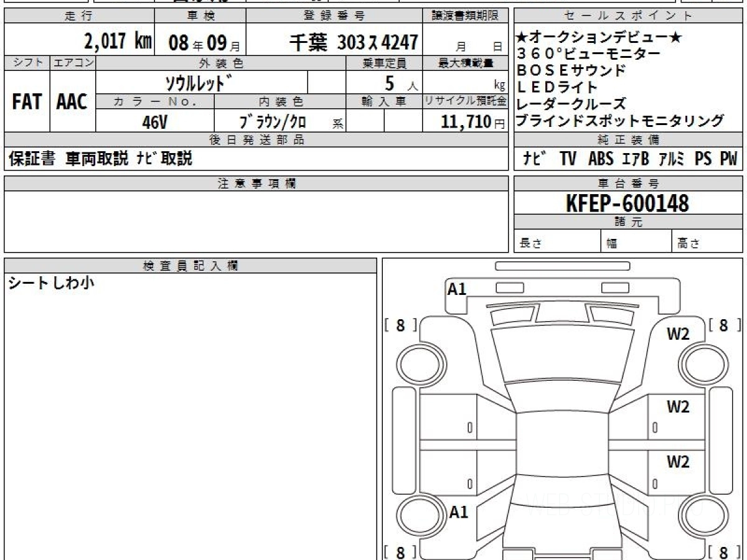Select the LEDライト entry
Screen dimensions: 747x560
pos(557,87)
